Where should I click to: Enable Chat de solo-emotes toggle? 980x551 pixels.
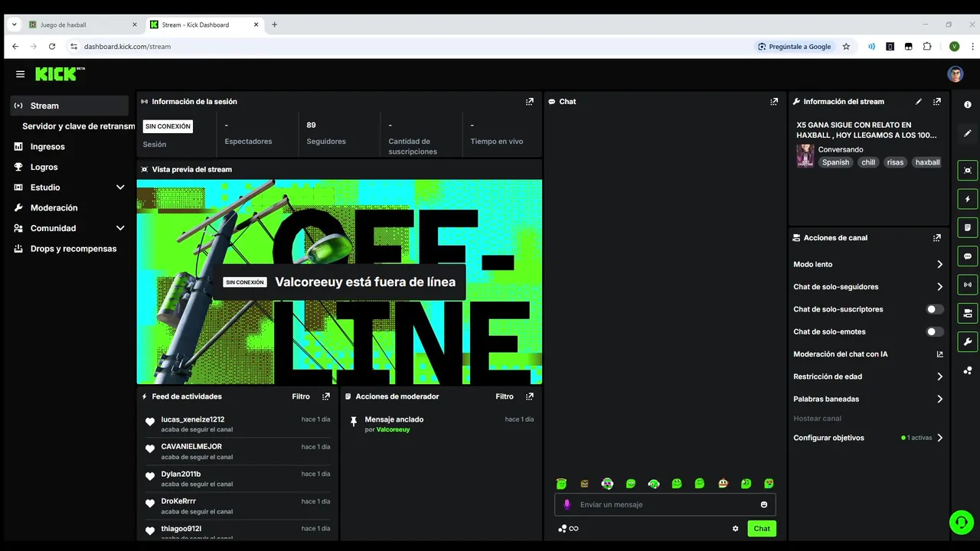(935, 332)
